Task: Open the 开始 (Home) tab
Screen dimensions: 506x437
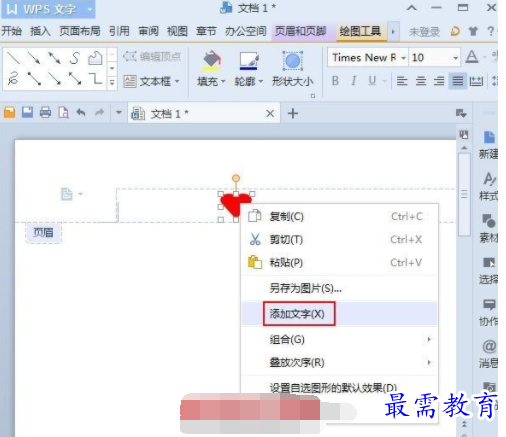Action: [11, 31]
